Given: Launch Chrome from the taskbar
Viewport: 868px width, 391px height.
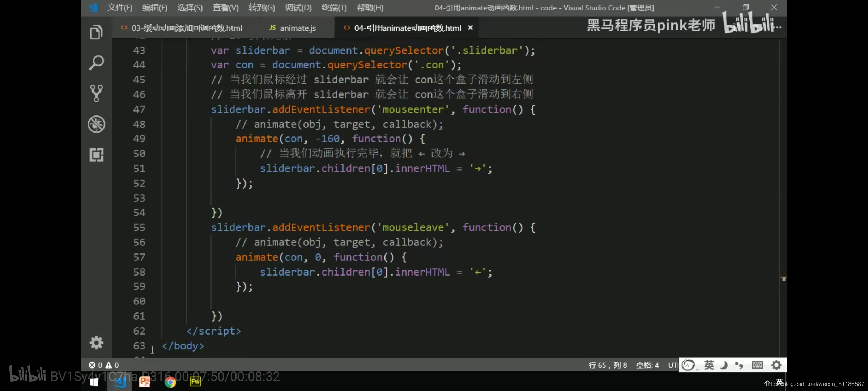Looking at the screenshot, I should coord(170,382).
